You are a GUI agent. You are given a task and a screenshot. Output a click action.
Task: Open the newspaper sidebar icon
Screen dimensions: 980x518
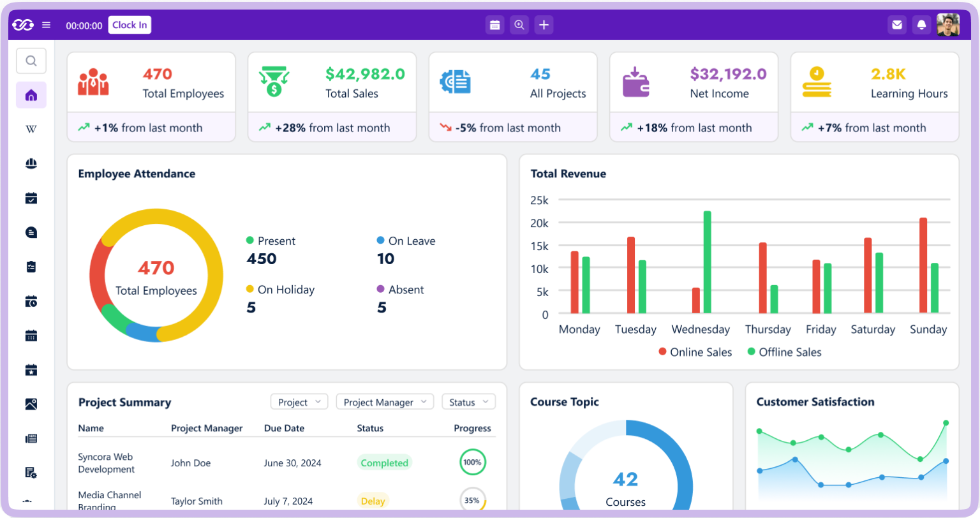[31, 438]
